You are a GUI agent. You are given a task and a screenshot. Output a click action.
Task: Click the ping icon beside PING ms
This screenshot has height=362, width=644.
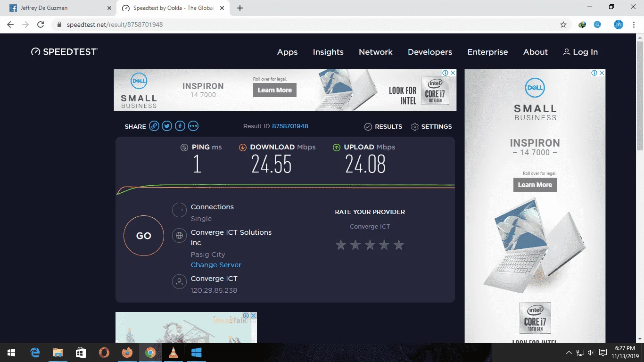(x=184, y=148)
